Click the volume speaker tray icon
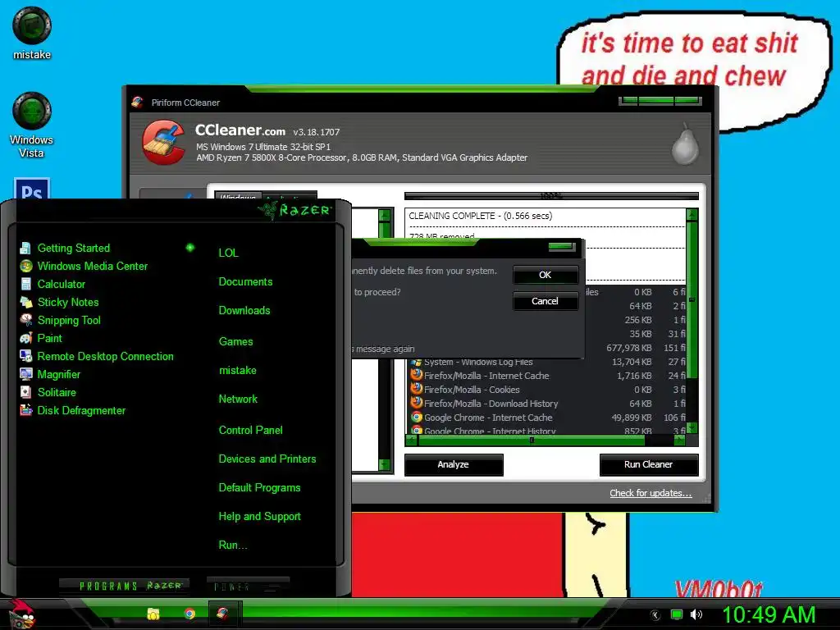 696,614
